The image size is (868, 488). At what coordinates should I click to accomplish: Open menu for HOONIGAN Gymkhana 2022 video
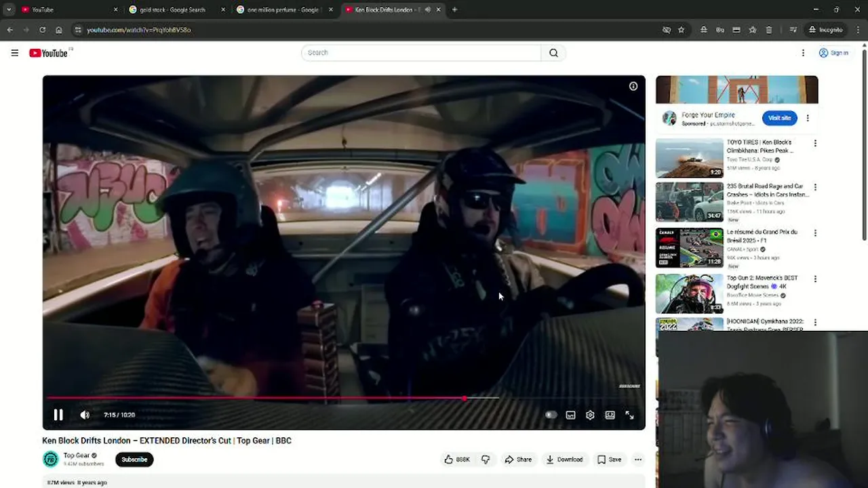tap(815, 323)
